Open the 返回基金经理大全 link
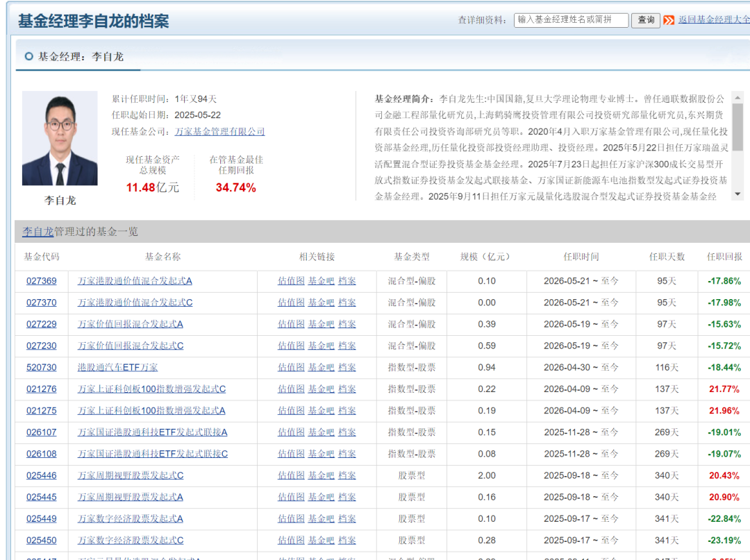 (x=714, y=19)
